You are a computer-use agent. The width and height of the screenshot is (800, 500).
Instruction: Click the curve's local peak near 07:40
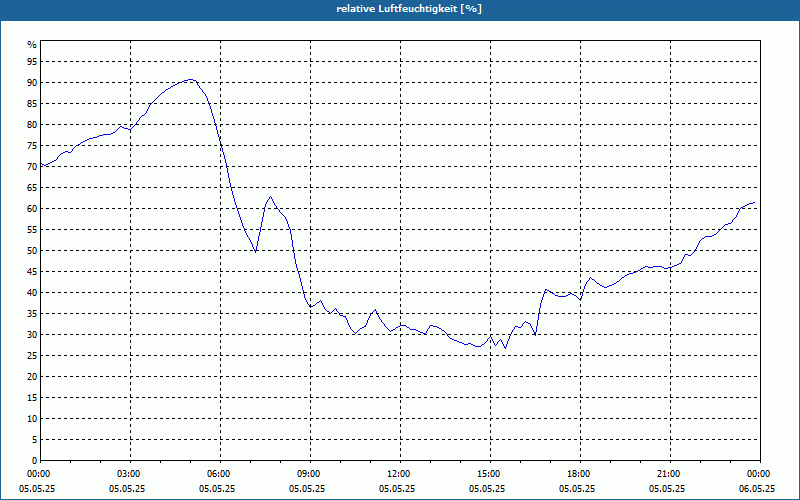click(x=270, y=196)
